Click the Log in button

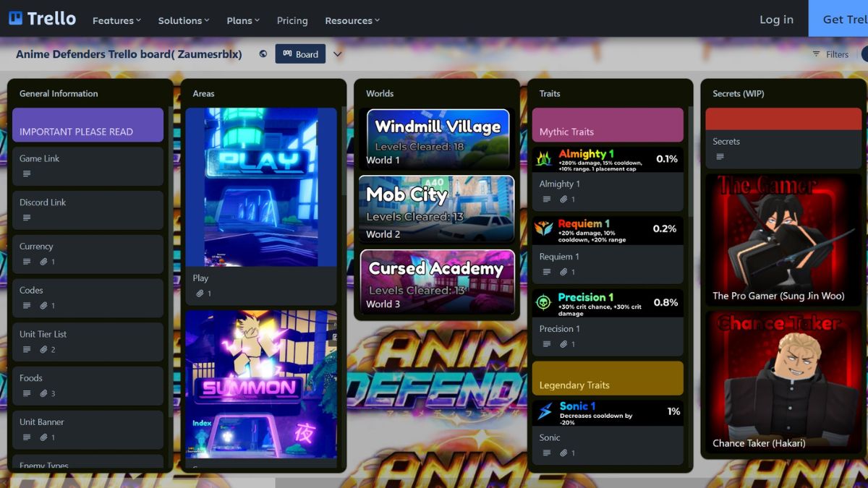[x=775, y=20]
